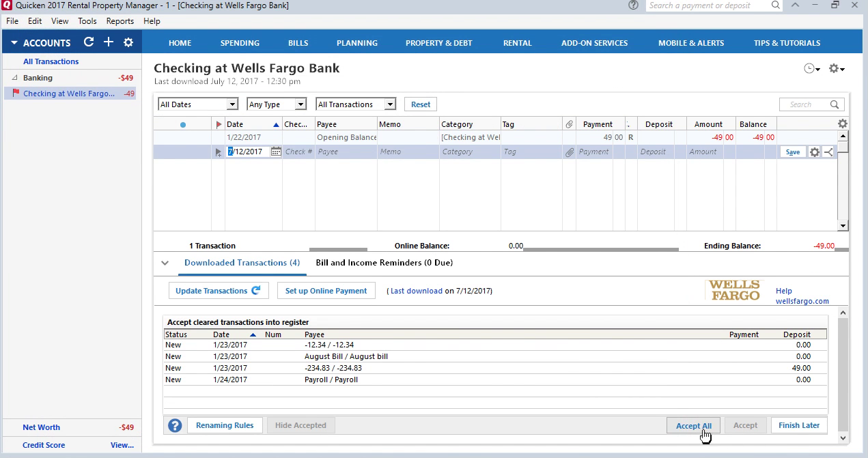Collapse the Banking group in sidebar
868x458 pixels.
click(x=14, y=78)
